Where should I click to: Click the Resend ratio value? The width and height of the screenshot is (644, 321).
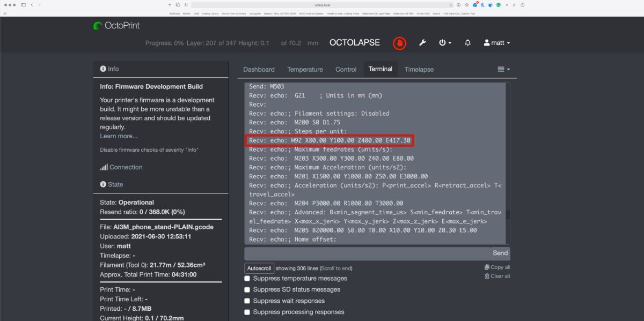pyautogui.click(x=162, y=212)
